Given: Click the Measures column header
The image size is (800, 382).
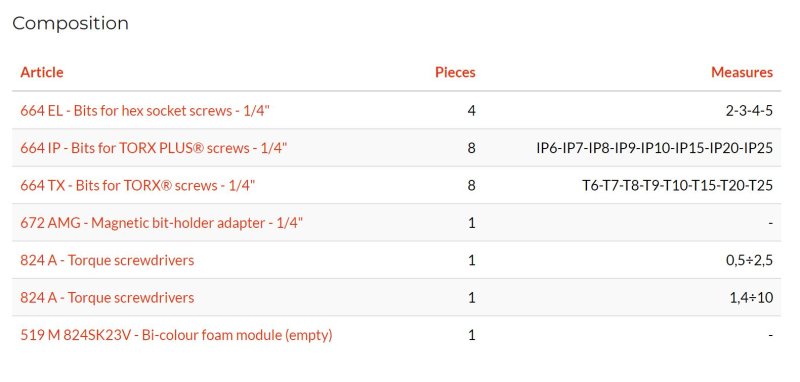Looking at the screenshot, I should [742, 72].
